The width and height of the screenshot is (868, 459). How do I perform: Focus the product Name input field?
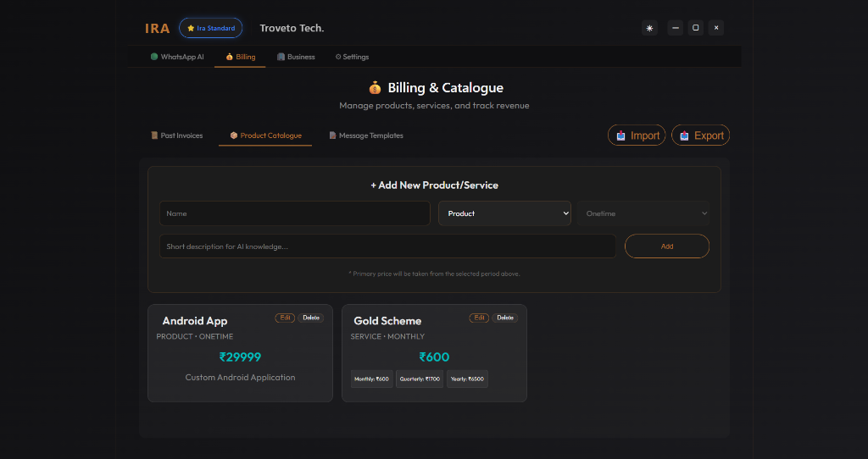(294, 213)
